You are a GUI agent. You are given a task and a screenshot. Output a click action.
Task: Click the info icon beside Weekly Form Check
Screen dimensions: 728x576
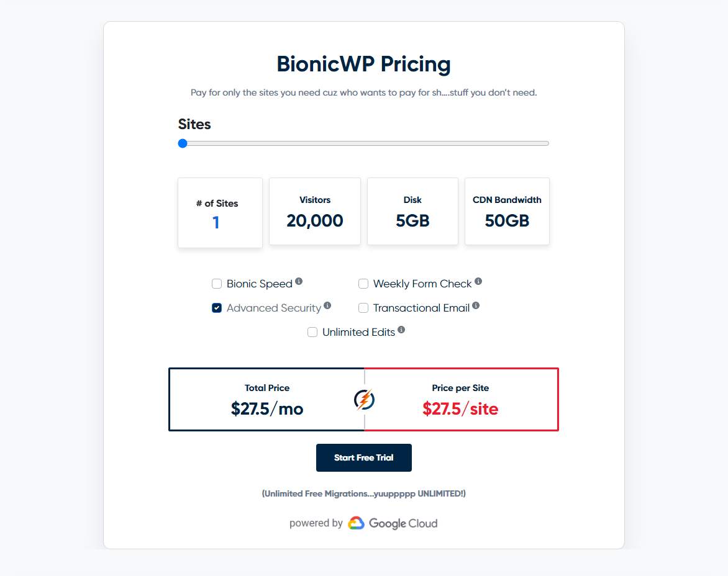click(478, 281)
